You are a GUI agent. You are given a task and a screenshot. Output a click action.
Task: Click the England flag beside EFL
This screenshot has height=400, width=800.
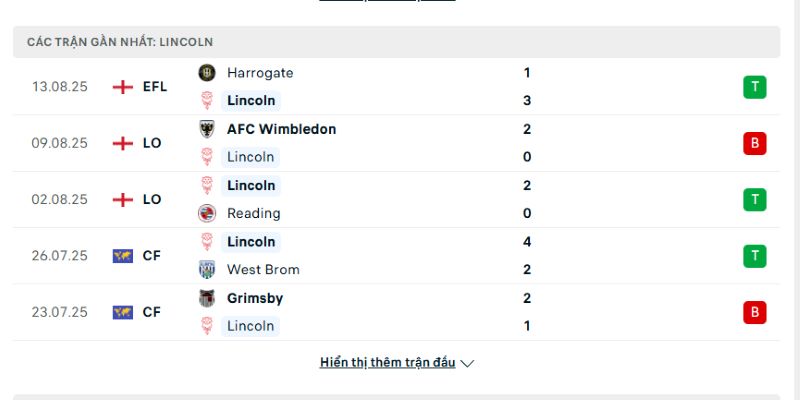click(122, 87)
